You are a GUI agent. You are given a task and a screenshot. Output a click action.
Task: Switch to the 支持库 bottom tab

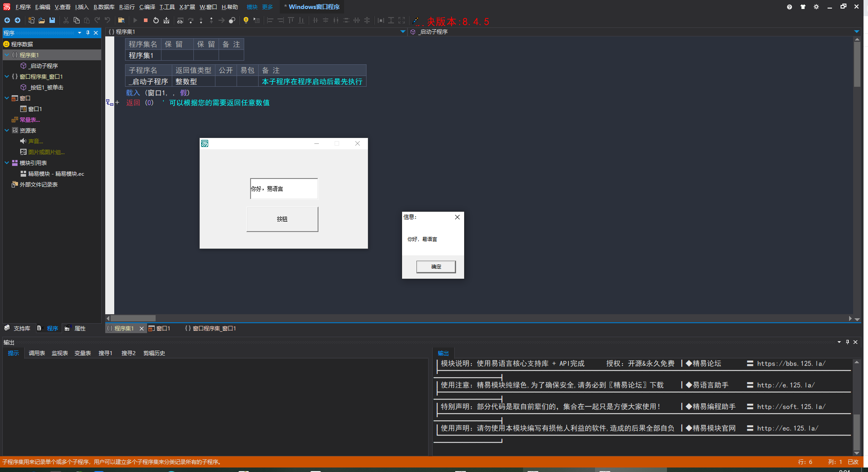18,328
